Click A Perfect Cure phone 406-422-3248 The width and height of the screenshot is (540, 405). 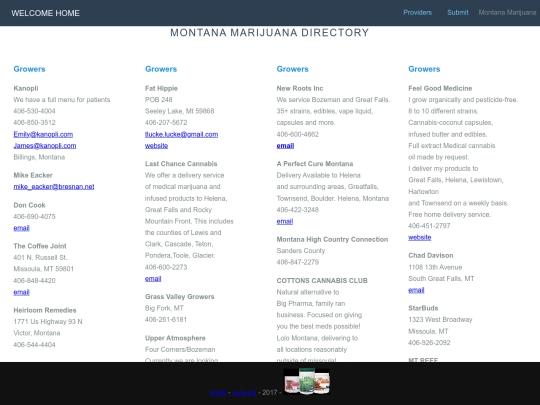298,209
